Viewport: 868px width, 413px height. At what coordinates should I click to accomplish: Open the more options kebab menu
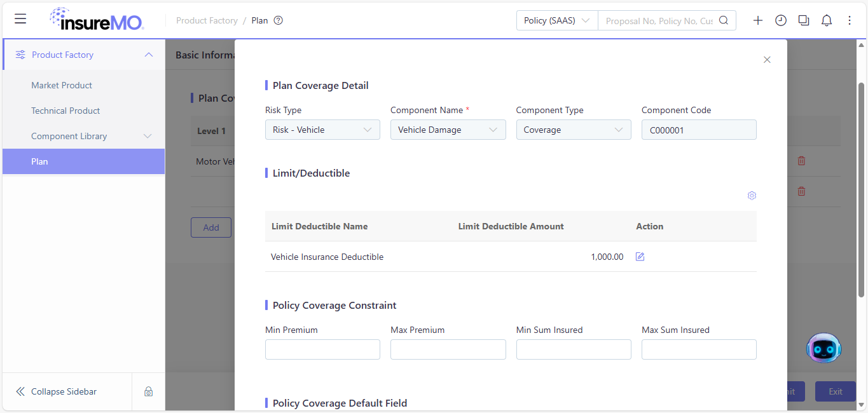pos(850,20)
